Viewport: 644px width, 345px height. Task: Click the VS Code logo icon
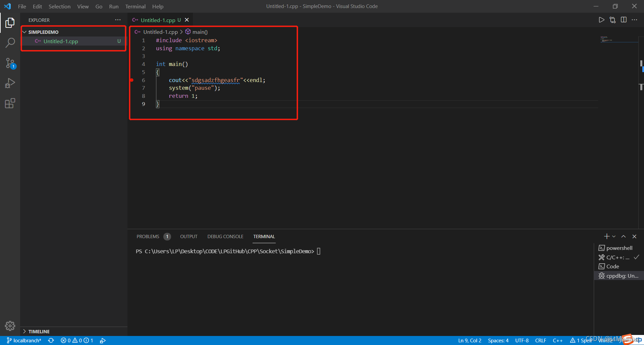tap(7, 6)
